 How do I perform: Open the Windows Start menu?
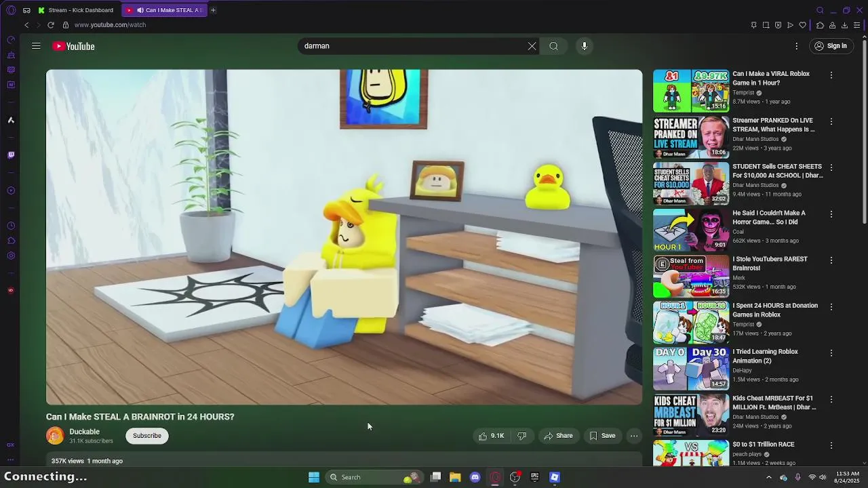point(314,477)
